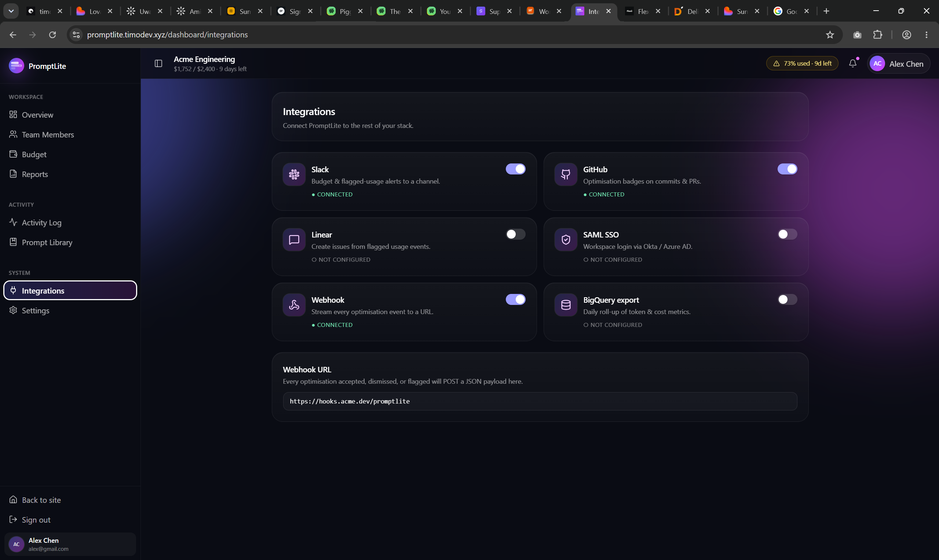Click the Acme Engineering workspace title
This screenshot has width=939, height=560.
[204, 59]
